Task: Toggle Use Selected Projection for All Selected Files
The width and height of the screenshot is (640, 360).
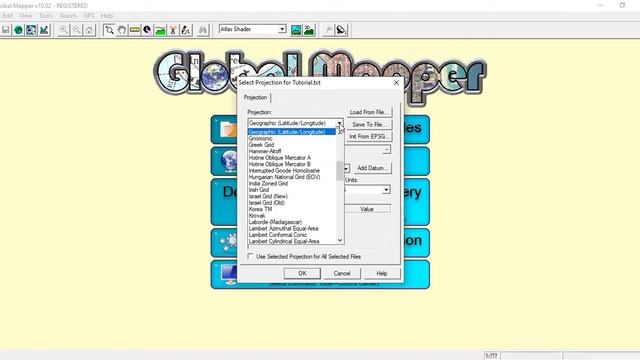Action: click(250, 256)
